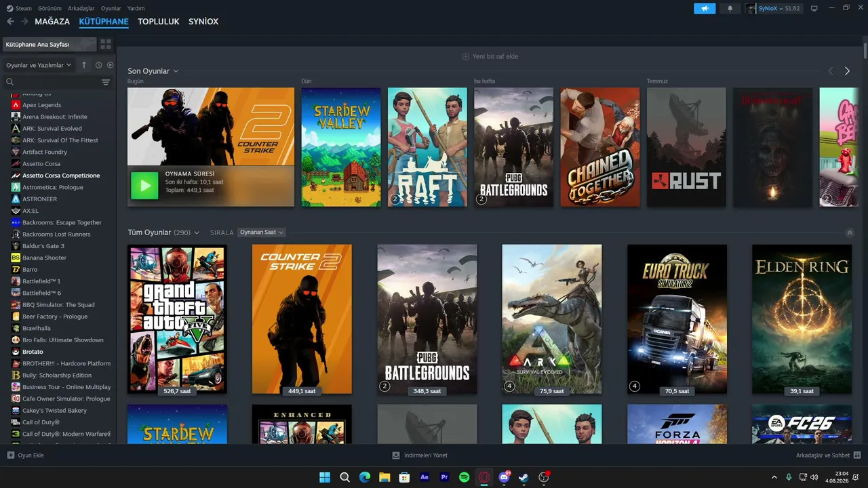Select Baldur's Gate 3 in the game list
Screen dimensions: 868x488
tap(43, 246)
